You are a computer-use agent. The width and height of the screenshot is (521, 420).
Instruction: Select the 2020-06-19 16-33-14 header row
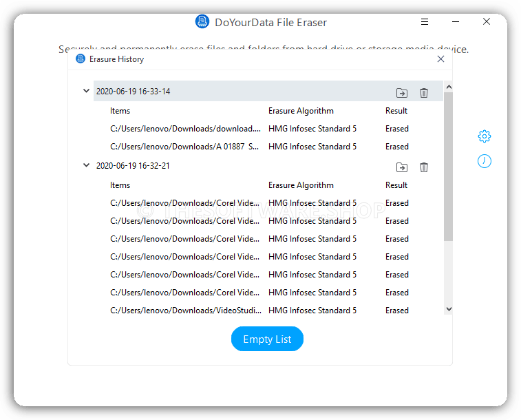pos(268,91)
